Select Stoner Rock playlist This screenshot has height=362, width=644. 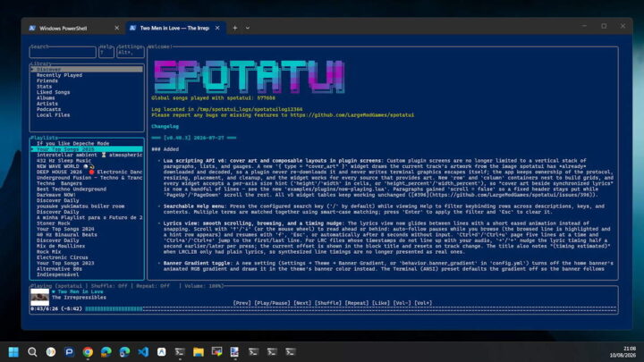[x=53, y=223]
